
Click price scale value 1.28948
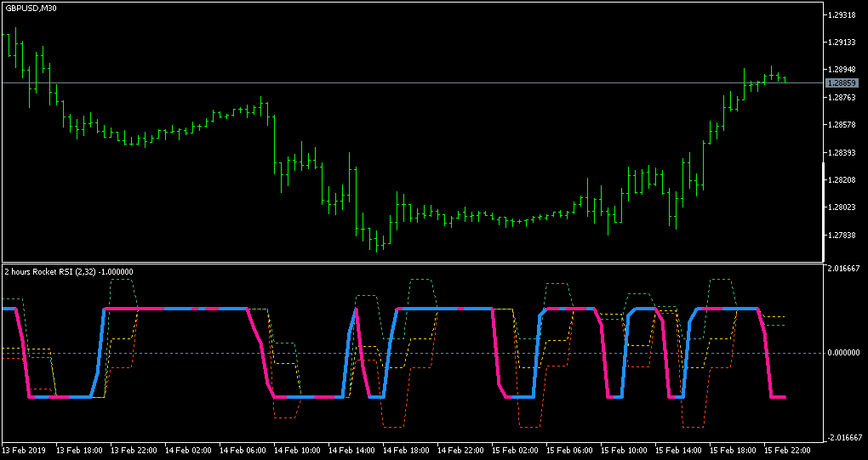pyautogui.click(x=842, y=70)
